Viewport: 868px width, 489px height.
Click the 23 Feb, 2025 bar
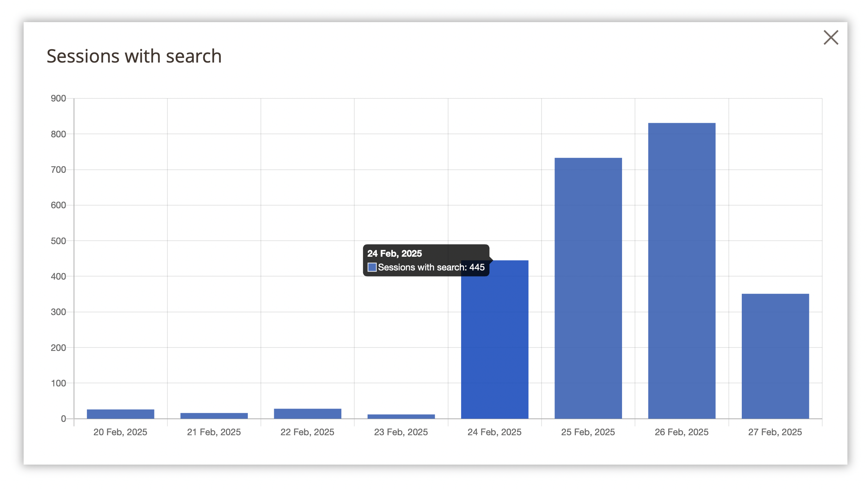[401, 417]
